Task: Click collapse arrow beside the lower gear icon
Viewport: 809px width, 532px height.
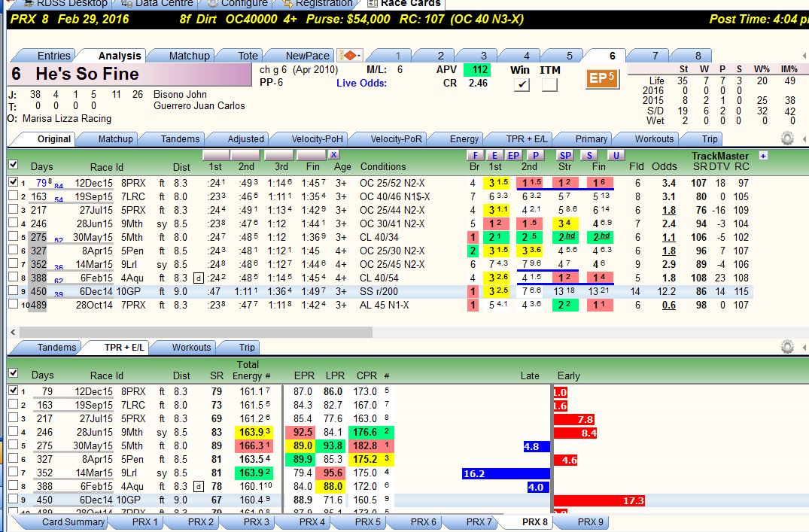Action: [x=804, y=348]
